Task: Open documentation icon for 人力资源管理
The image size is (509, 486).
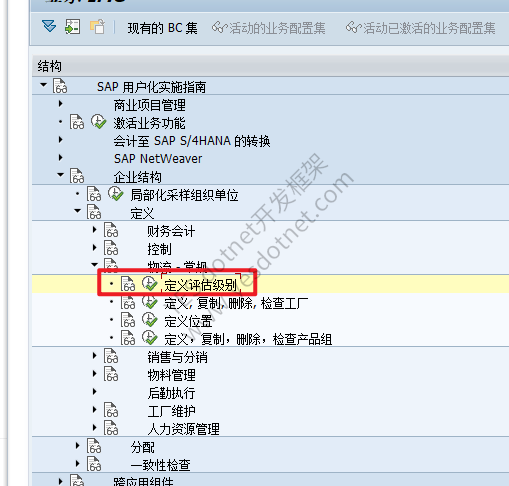Action: (111, 428)
